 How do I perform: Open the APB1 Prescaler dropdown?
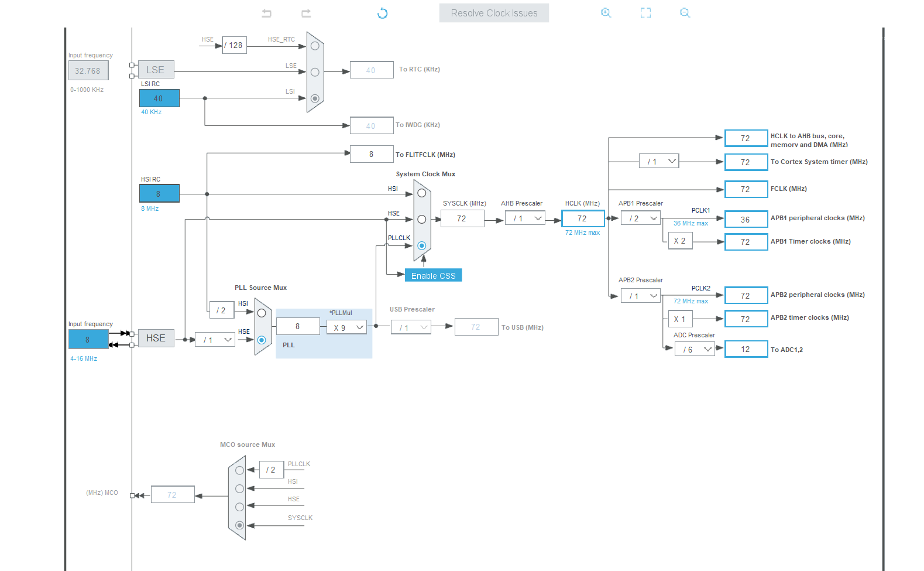point(641,218)
